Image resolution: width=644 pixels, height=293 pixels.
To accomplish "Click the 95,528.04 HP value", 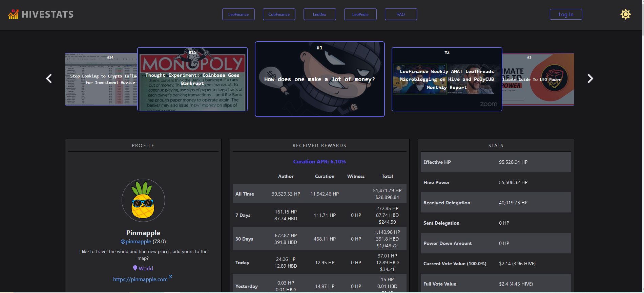I will tap(513, 162).
